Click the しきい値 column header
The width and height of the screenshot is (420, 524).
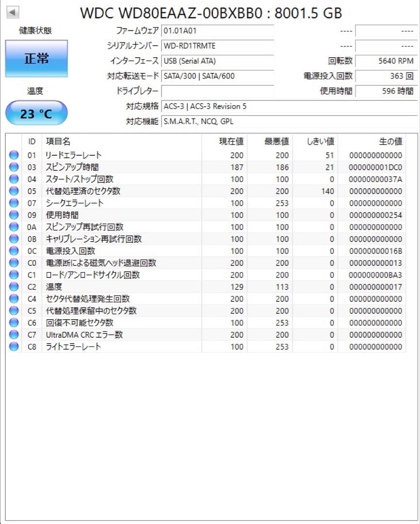click(x=315, y=141)
